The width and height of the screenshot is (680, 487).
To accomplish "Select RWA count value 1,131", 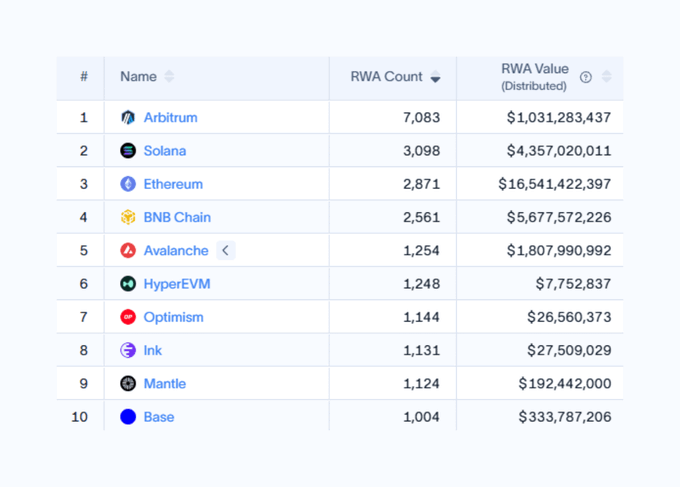I will [x=422, y=350].
